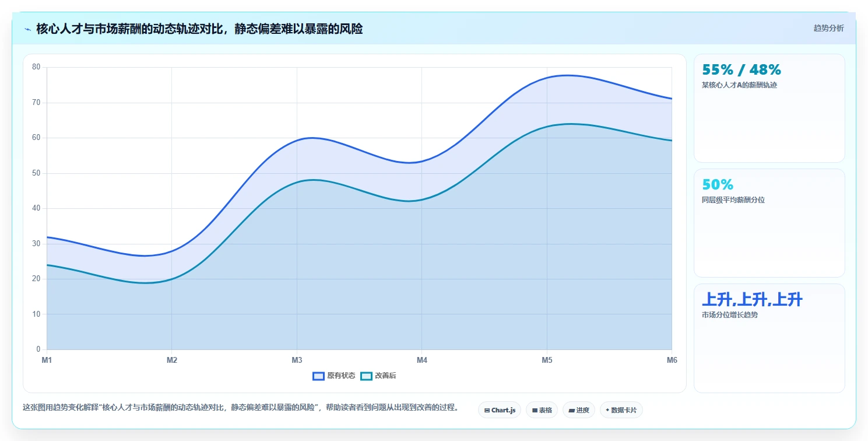Click the 80 y-axis label

[x=36, y=67]
